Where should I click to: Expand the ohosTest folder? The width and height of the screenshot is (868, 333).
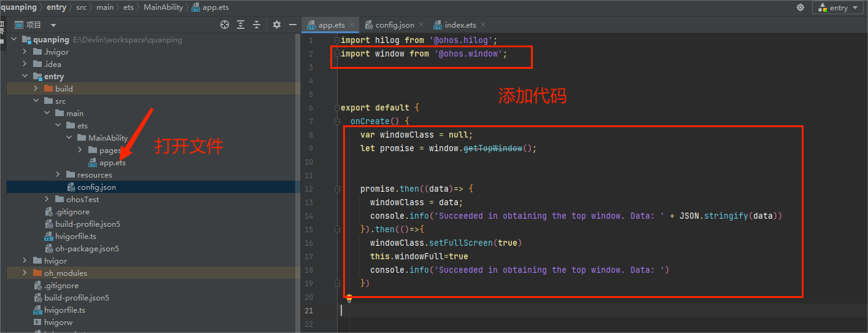coord(47,199)
